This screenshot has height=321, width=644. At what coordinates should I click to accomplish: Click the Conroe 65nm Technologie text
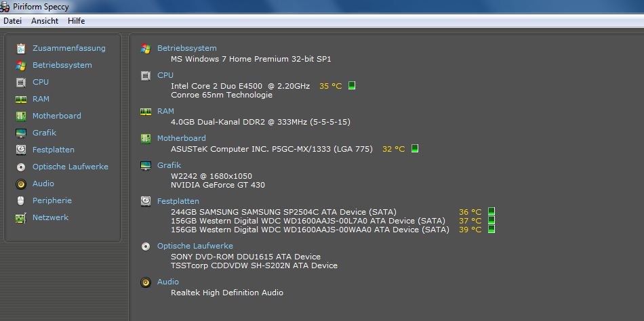[x=222, y=95]
